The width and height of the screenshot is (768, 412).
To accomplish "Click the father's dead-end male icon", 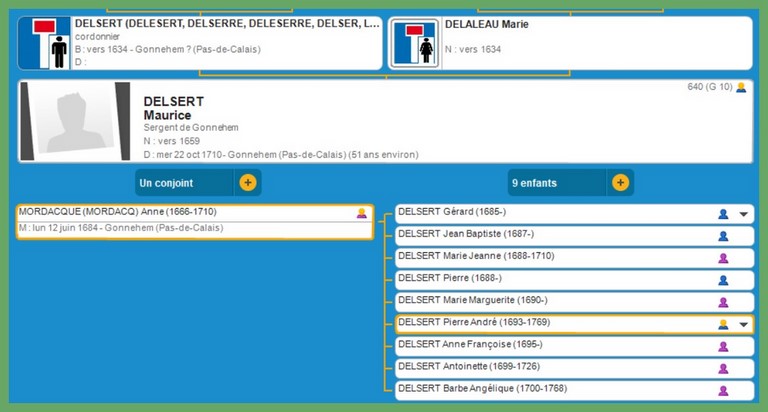I will click(x=45, y=43).
